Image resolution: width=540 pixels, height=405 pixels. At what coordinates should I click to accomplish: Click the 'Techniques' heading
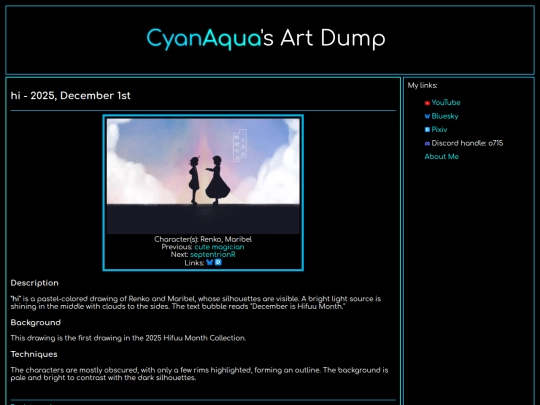tap(34, 354)
